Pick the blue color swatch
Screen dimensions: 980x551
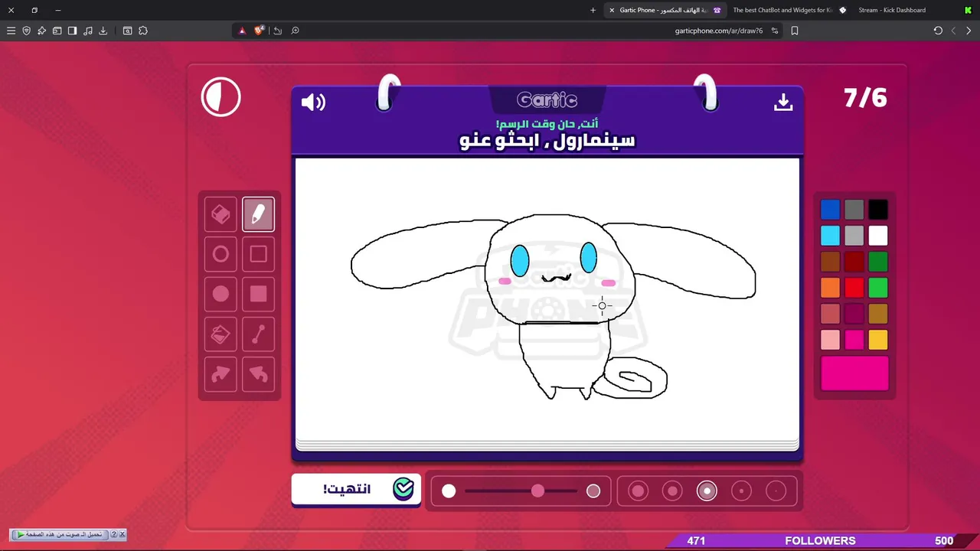click(830, 210)
